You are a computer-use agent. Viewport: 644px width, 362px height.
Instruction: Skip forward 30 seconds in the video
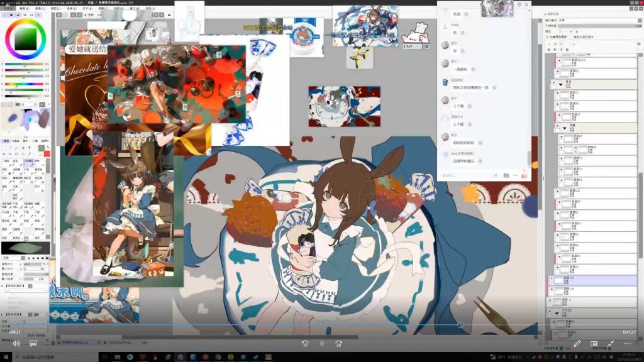(338, 344)
